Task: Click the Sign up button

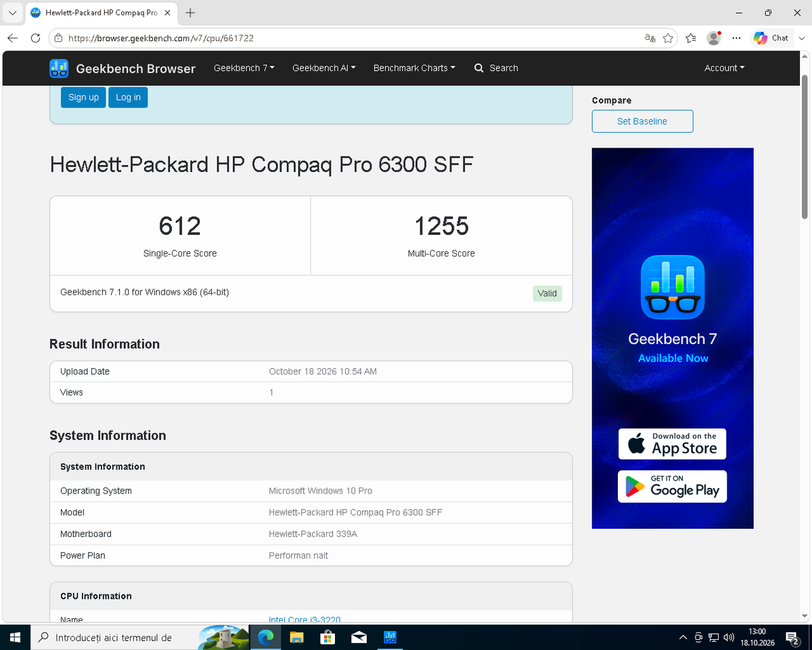Action: coord(83,97)
